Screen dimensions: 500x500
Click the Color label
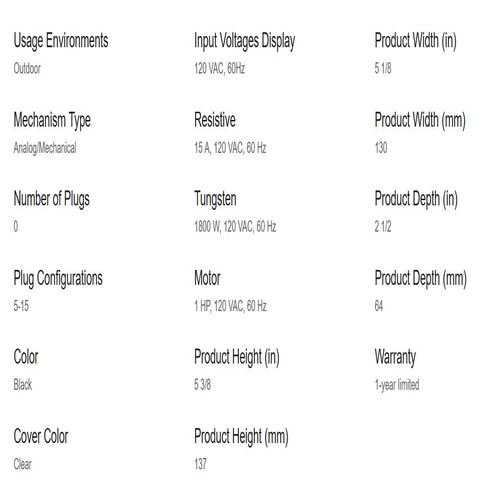coord(26,357)
